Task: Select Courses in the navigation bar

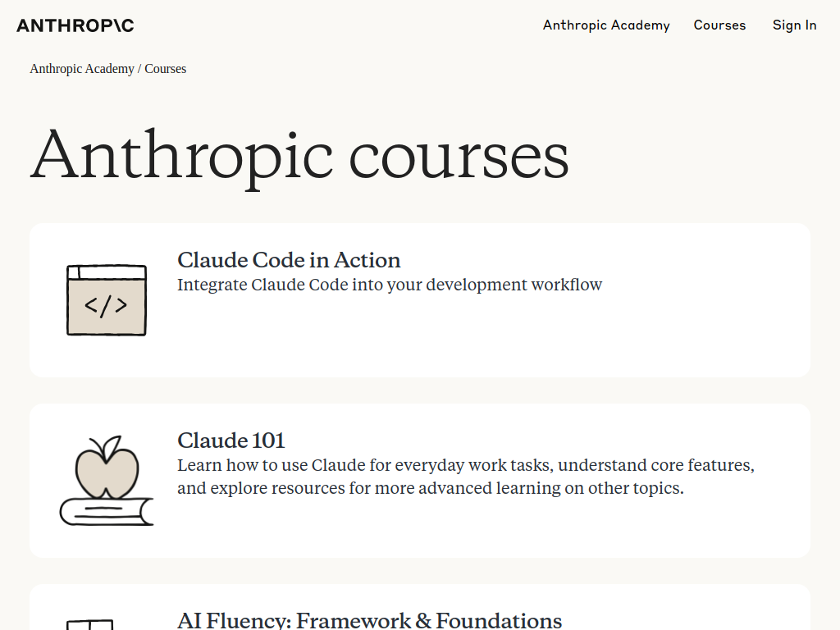Action: (x=719, y=25)
